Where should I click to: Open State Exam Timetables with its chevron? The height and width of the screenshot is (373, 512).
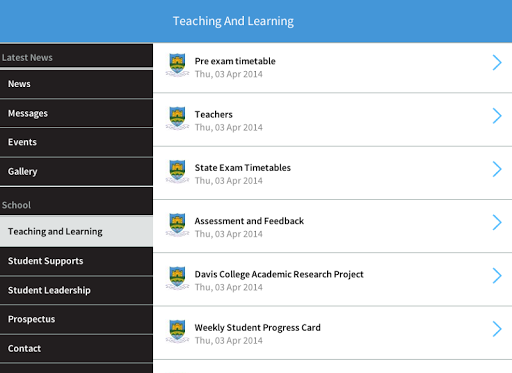[x=497, y=169]
